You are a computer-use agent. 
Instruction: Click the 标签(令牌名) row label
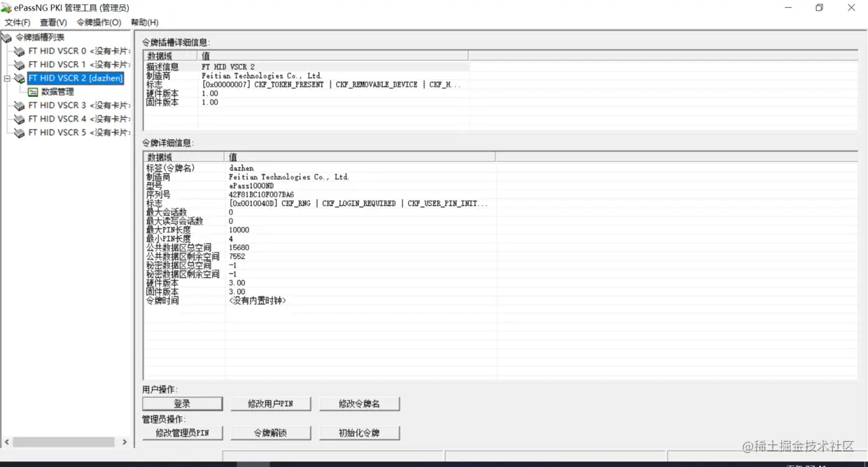point(170,168)
